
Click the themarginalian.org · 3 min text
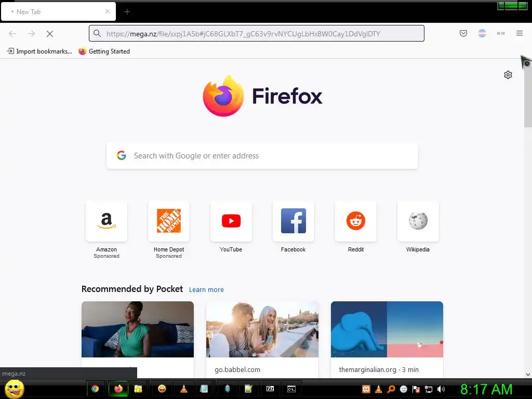[x=379, y=369]
